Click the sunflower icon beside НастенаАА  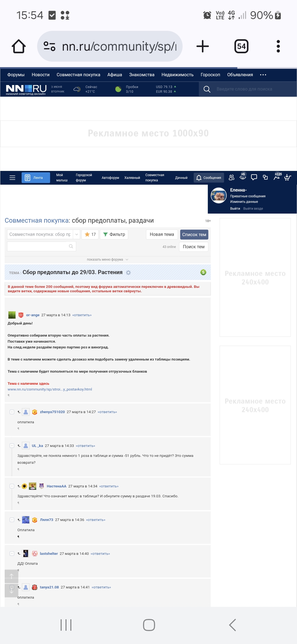click(24, 486)
